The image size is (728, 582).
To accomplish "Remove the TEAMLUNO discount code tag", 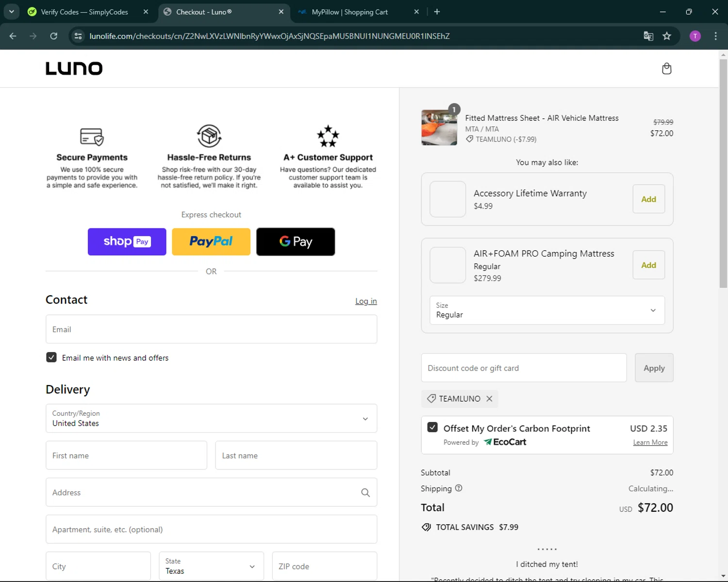I will click(489, 399).
